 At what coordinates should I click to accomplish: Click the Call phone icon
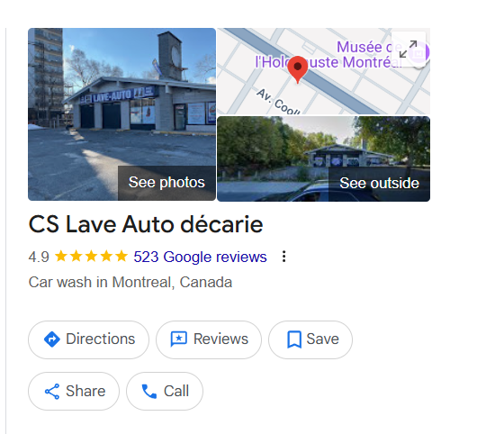click(x=149, y=392)
